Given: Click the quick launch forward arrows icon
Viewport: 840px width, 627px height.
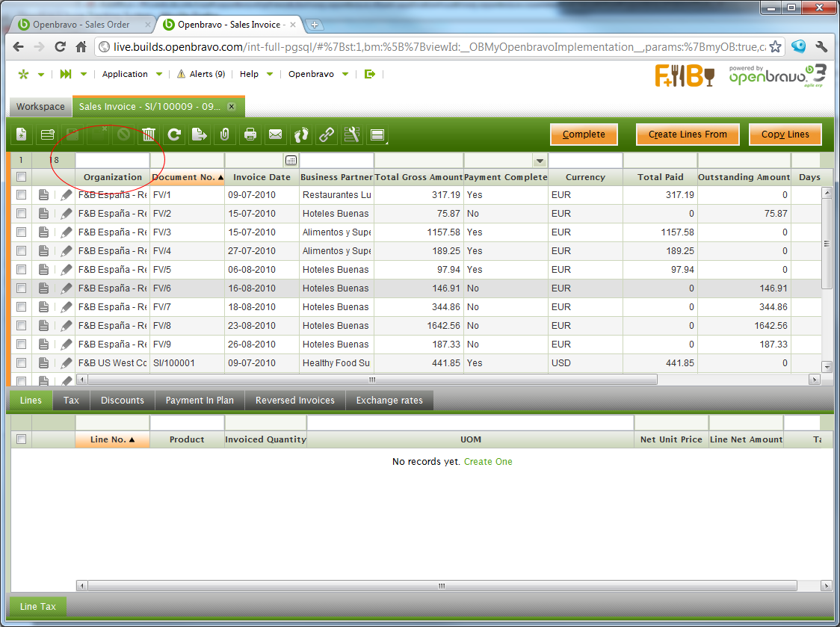Looking at the screenshot, I should pos(65,74).
